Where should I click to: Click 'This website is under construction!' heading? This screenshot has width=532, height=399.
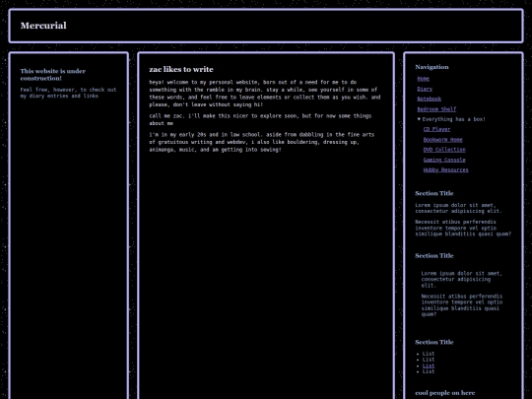coord(53,74)
